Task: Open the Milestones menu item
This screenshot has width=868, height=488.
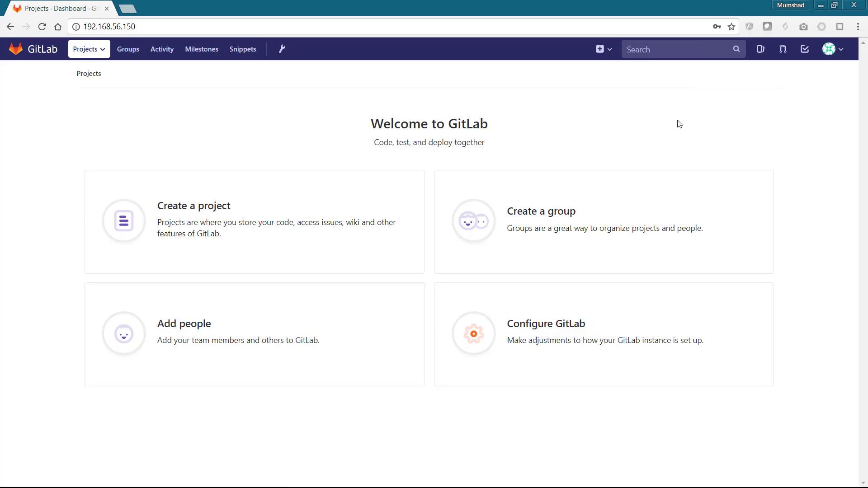Action: [202, 49]
